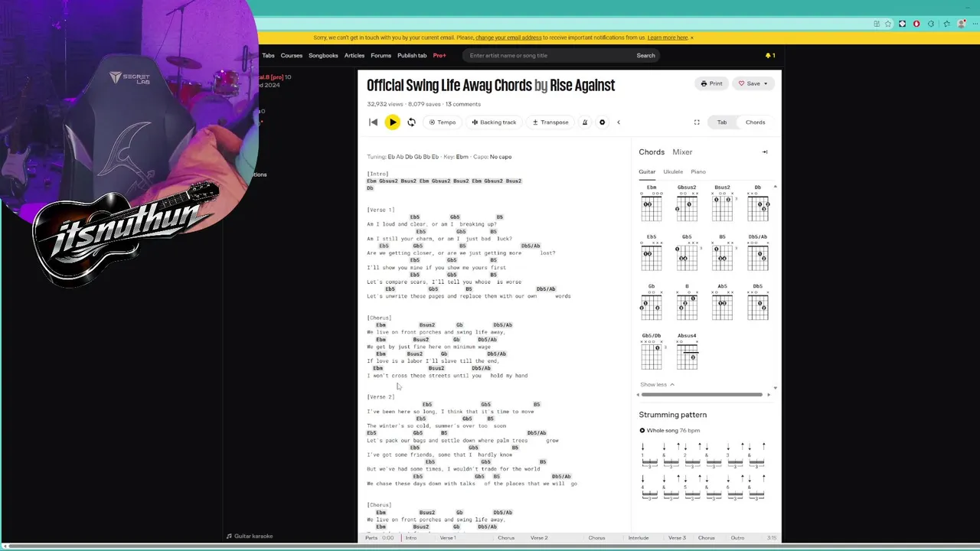Image resolution: width=980 pixels, height=551 pixels.
Task: Dismiss the yellow email notification banner
Action: tap(692, 37)
